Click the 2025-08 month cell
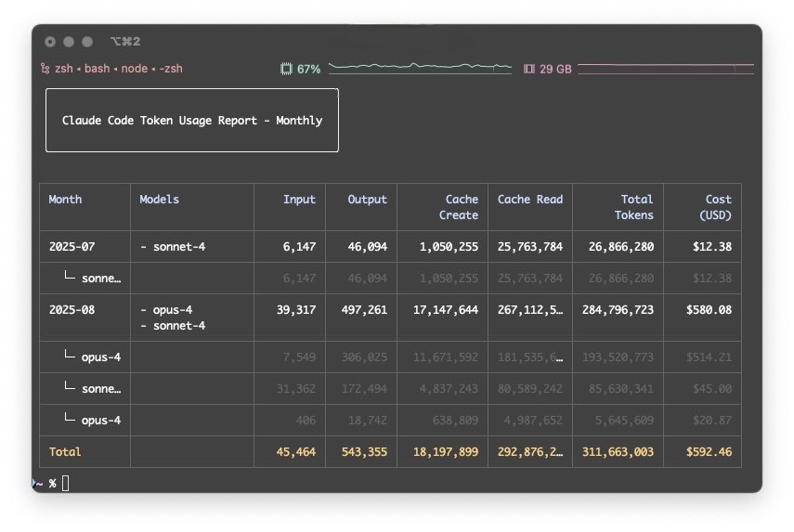 tap(72, 310)
